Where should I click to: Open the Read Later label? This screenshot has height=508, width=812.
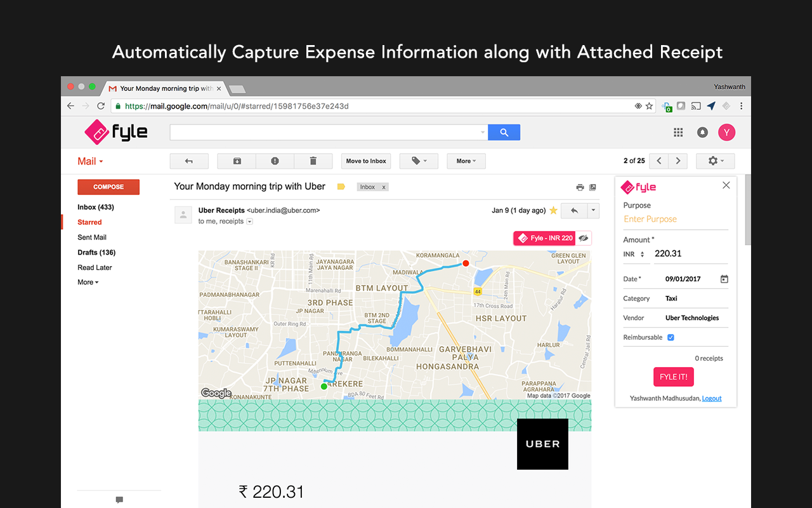coord(95,267)
